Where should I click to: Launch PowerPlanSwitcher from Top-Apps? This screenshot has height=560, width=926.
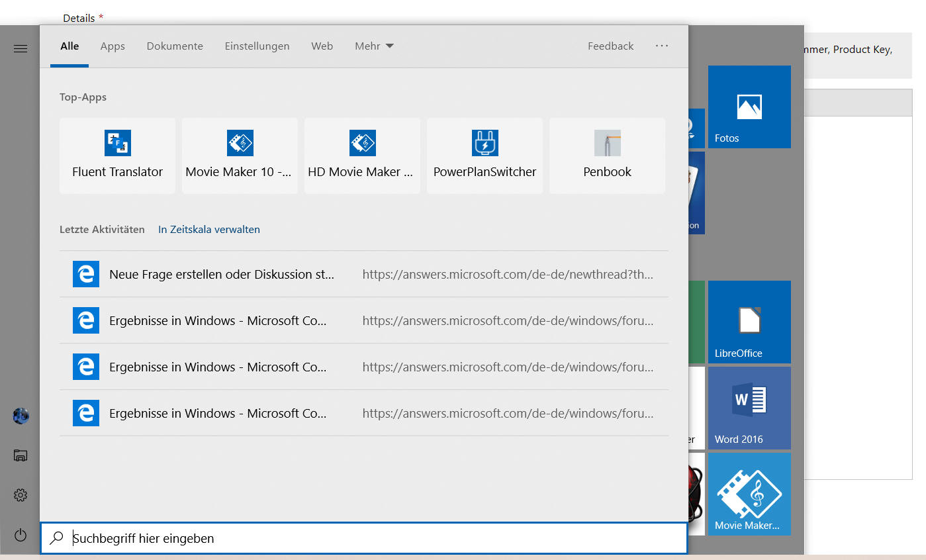click(485, 156)
